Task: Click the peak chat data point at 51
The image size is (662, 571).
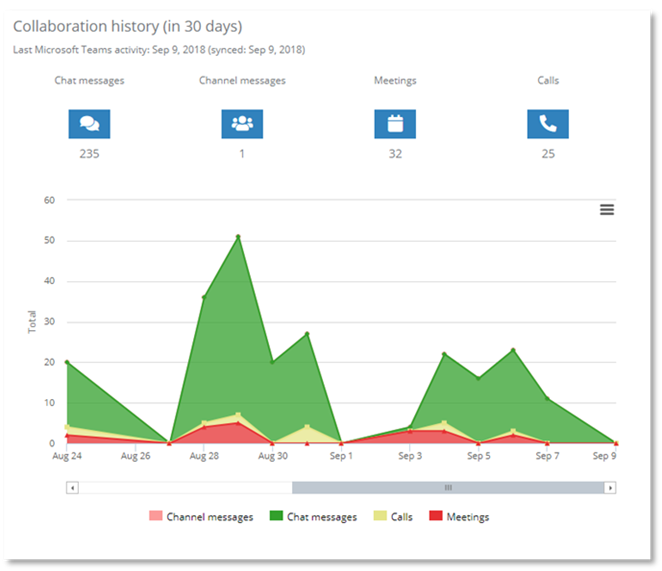Action: pos(238,237)
